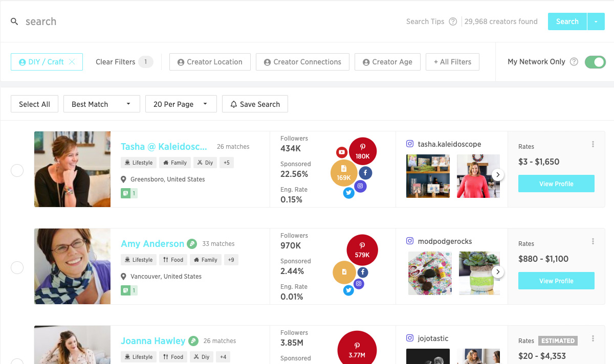Screen dimensions: 614x364
Task: Open Creator Connections filter
Action: (302, 62)
